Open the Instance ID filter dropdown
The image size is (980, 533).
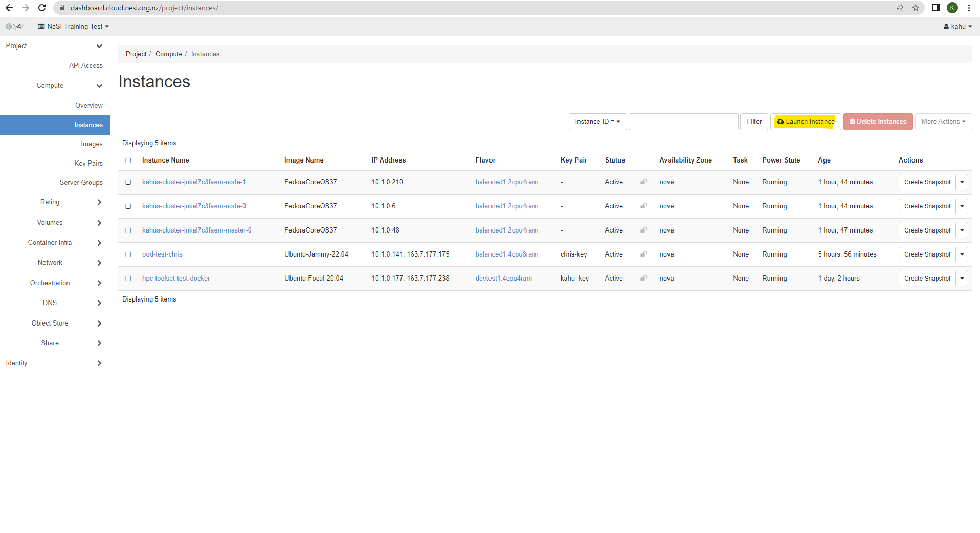597,122
